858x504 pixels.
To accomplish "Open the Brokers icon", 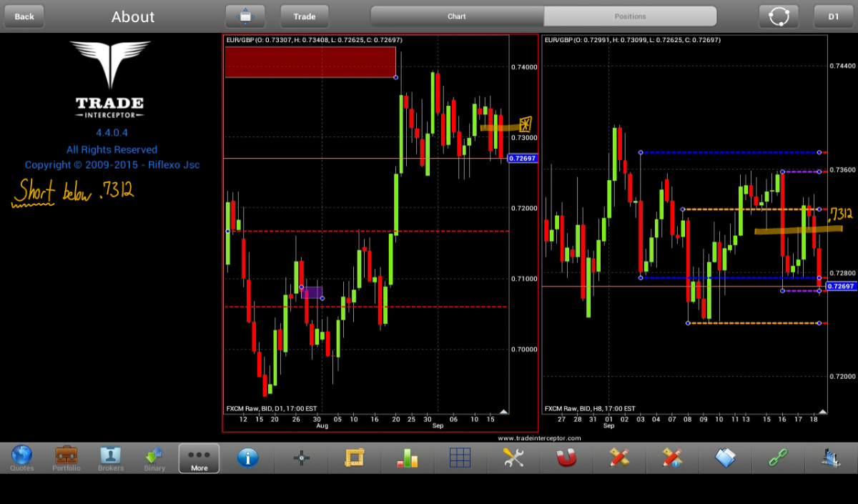I will tap(111, 458).
